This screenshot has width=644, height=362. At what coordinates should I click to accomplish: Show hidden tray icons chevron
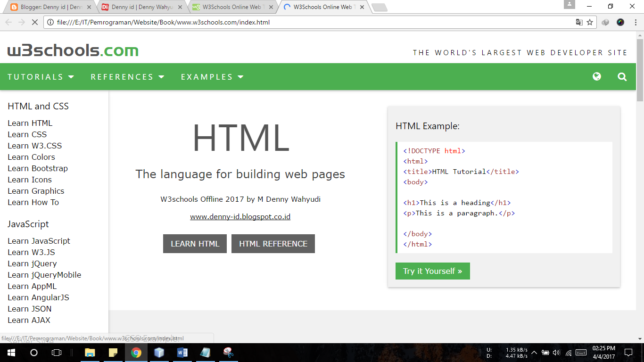[x=534, y=353]
